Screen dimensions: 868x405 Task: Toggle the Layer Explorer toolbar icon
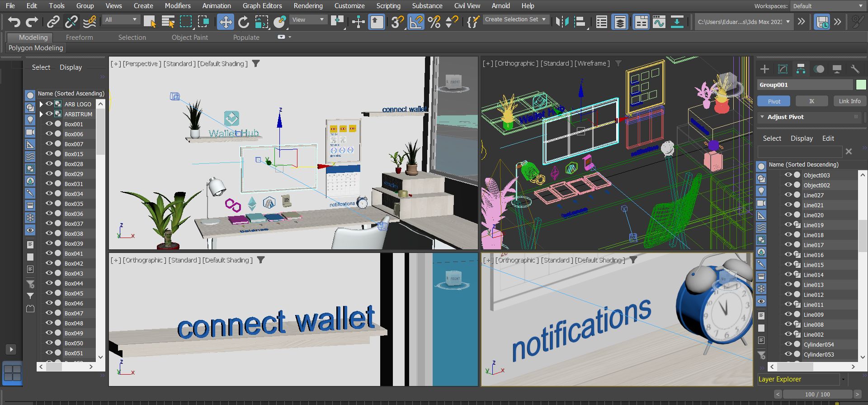(620, 21)
